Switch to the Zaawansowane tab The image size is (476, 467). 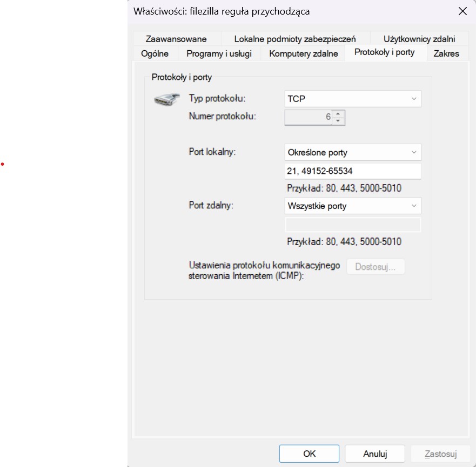[x=176, y=39]
